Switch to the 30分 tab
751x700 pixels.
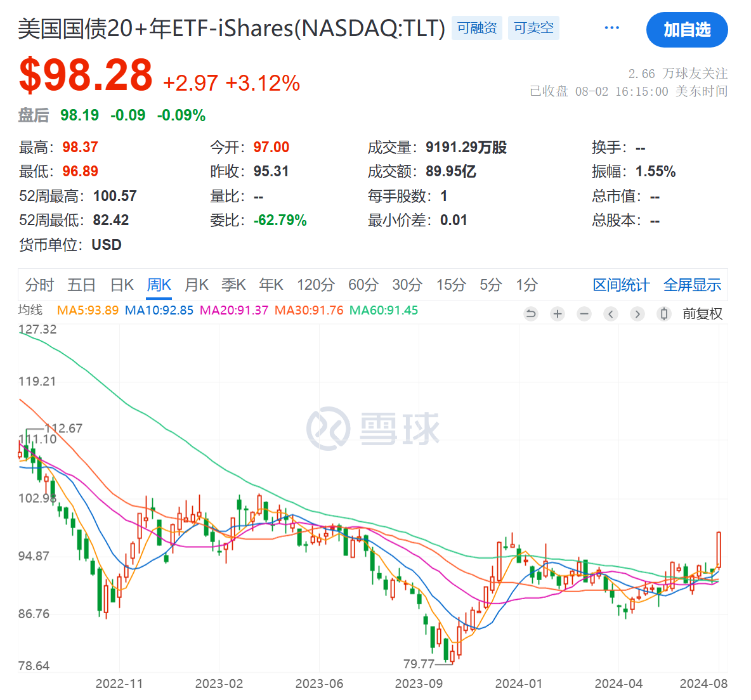407,285
